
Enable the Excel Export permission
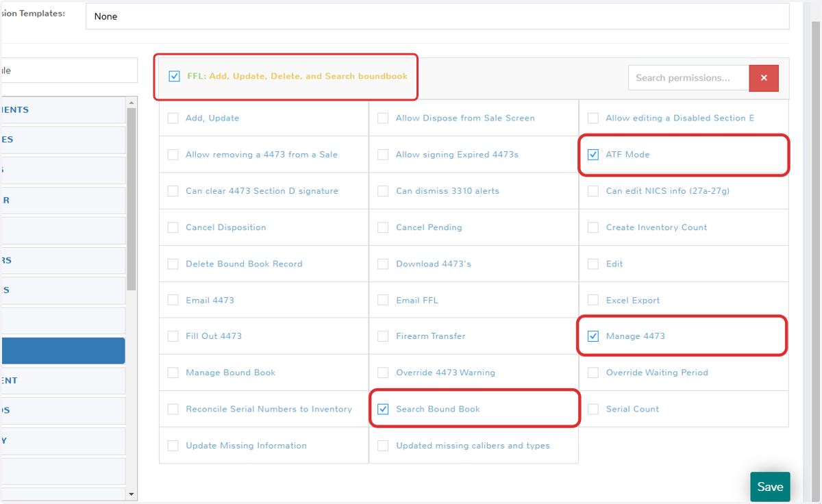pyautogui.click(x=593, y=300)
